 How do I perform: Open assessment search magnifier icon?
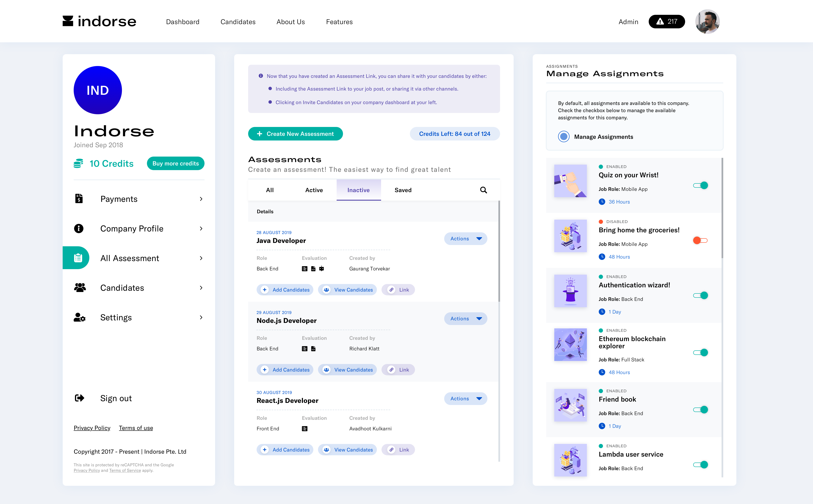point(483,190)
